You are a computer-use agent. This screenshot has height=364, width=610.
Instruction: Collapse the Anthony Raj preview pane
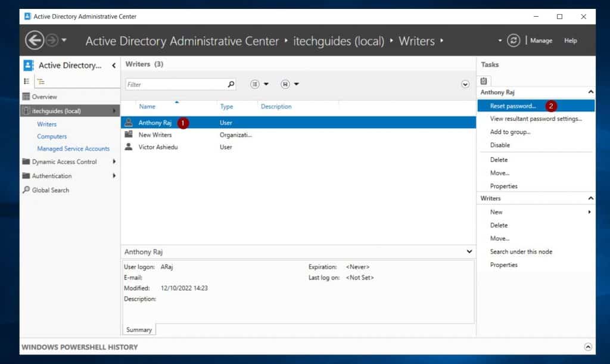tap(469, 251)
